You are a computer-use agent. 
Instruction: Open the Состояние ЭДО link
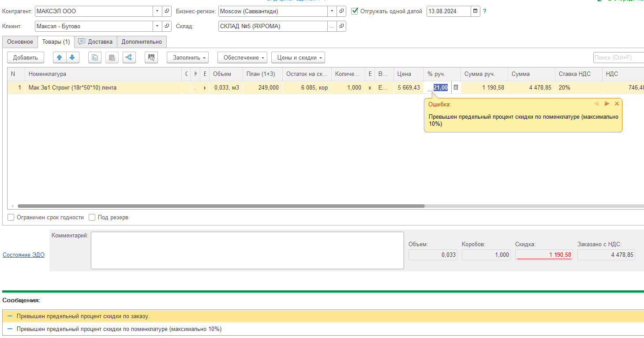[x=23, y=255]
